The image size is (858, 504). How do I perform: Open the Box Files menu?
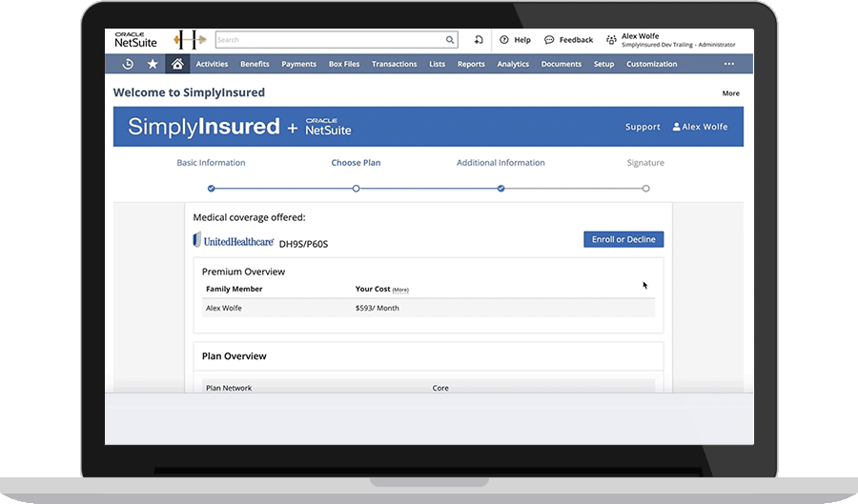[344, 64]
